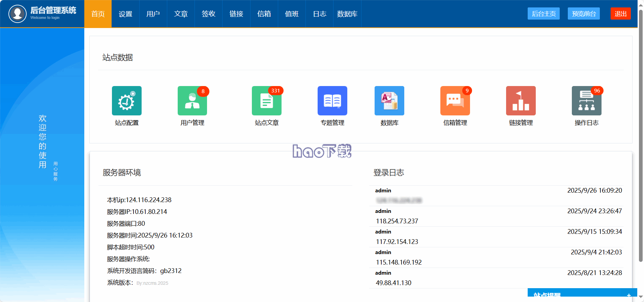
Task: Open the 设置 menu
Action: (x=125, y=14)
